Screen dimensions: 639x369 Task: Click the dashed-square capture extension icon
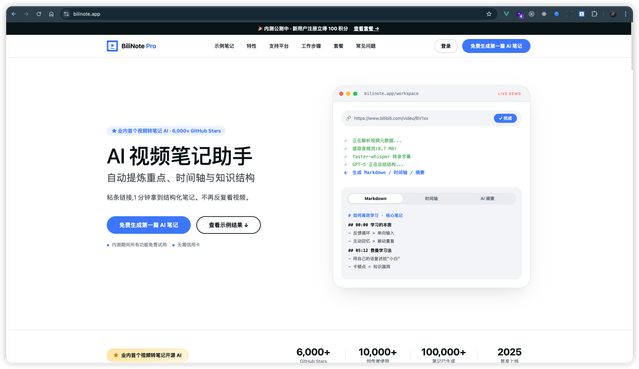pos(569,14)
